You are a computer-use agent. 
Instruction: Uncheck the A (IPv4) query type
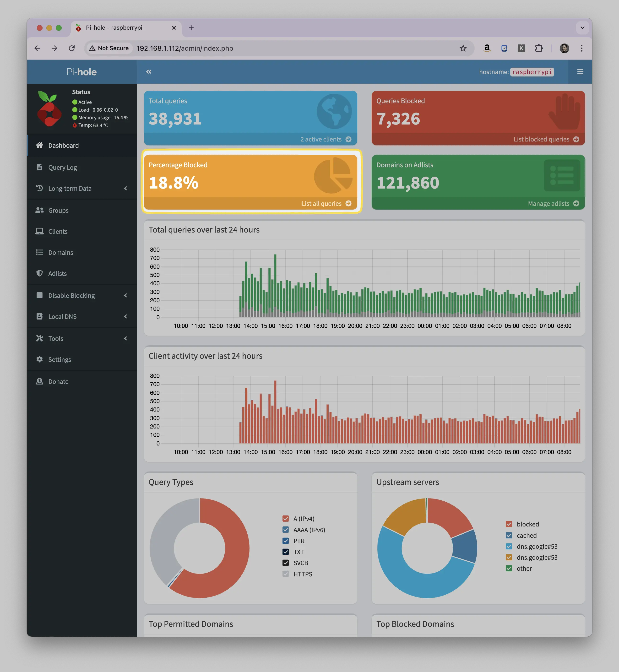tap(285, 519)
